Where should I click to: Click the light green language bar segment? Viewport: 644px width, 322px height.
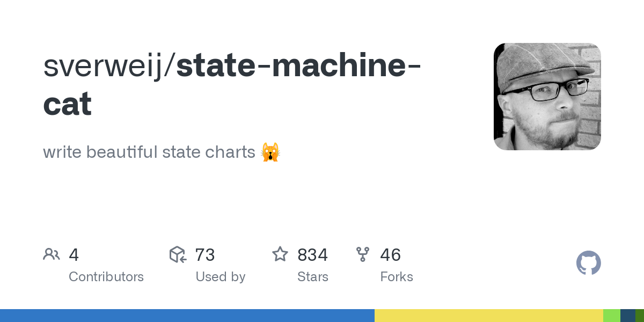(611, 316)
